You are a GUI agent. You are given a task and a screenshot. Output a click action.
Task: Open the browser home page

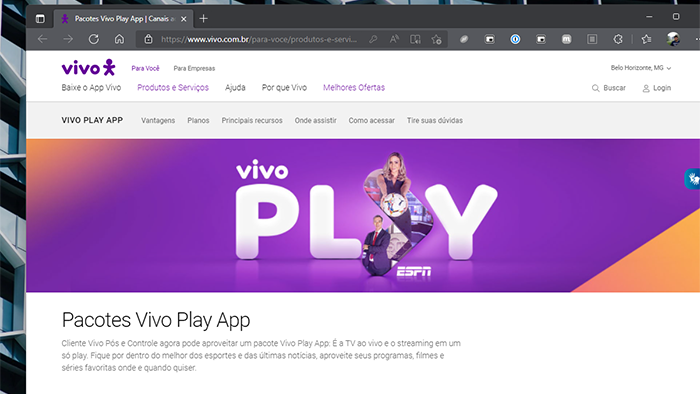pos(119,39)
